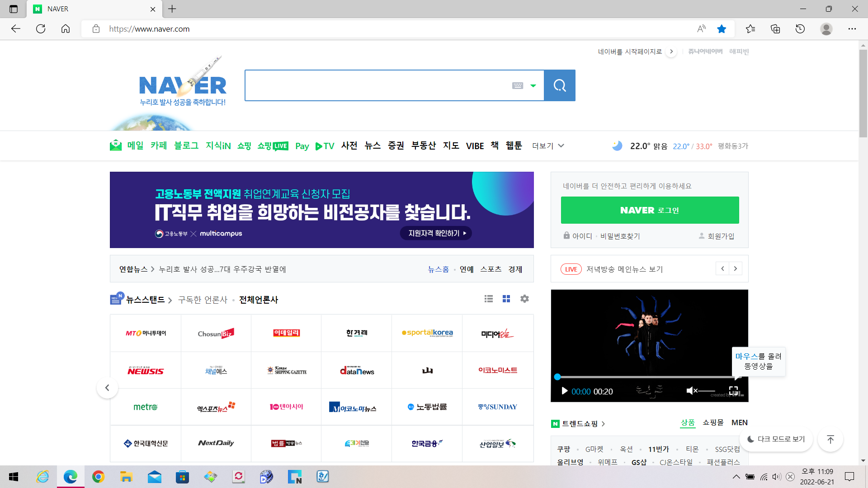Screen dimensions: 868x488
Task: Open the weather moon icon
Action: pyautogui.click(x=617, y=145)
